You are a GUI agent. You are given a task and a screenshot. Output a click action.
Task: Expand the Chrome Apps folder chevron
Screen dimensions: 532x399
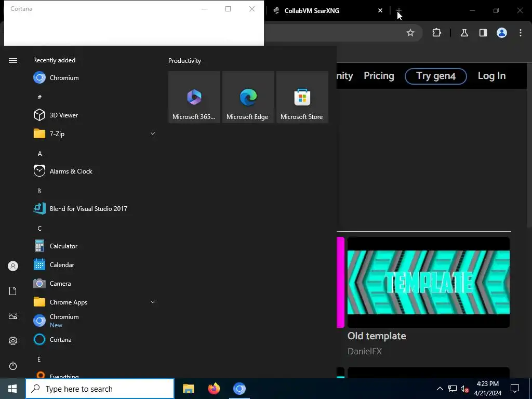click(153, 302)
